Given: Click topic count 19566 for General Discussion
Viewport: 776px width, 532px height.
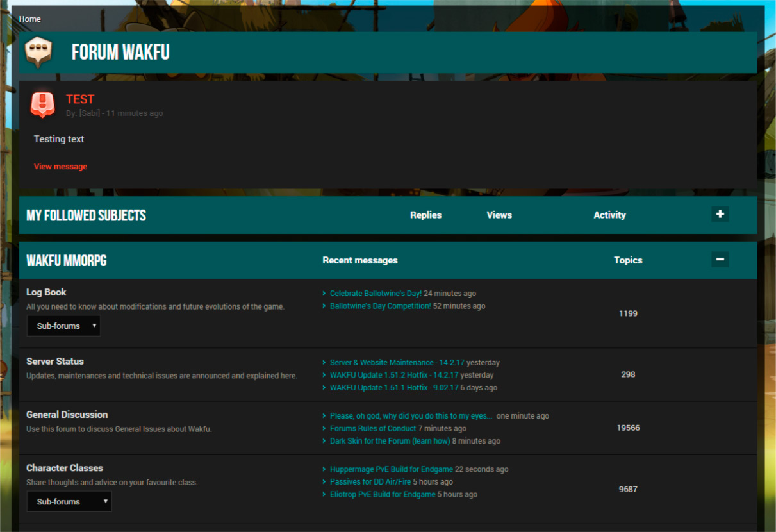Looking at the screenshot, I should pos(628,428).
